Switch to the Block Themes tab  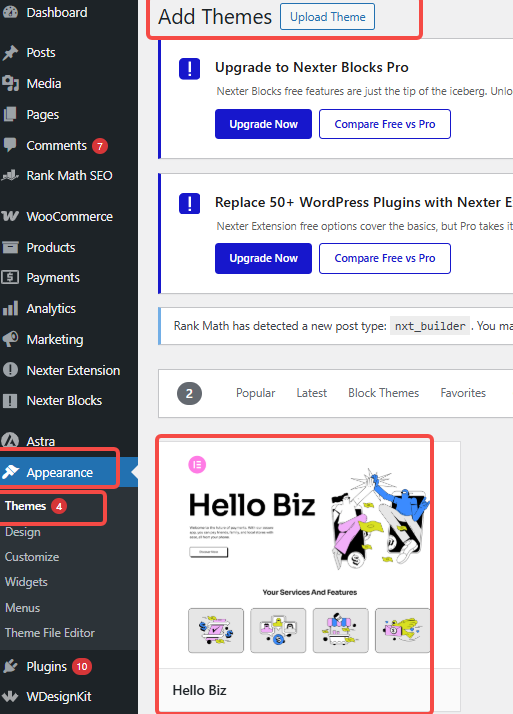tap(383, 393)
